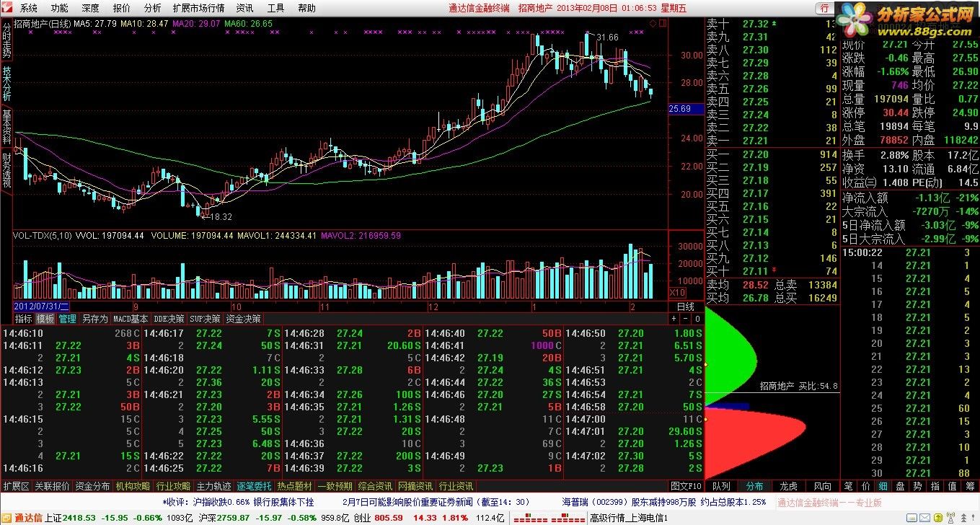Click the minus zoom-out icon
Viewport: 980px width, 525px height.
[686, 319]
